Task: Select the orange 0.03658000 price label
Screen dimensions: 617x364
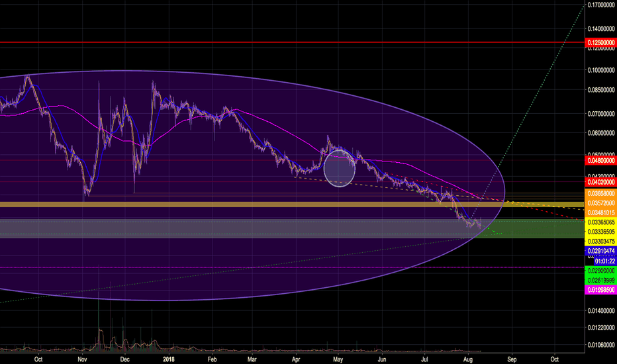Action: [601, 194]
